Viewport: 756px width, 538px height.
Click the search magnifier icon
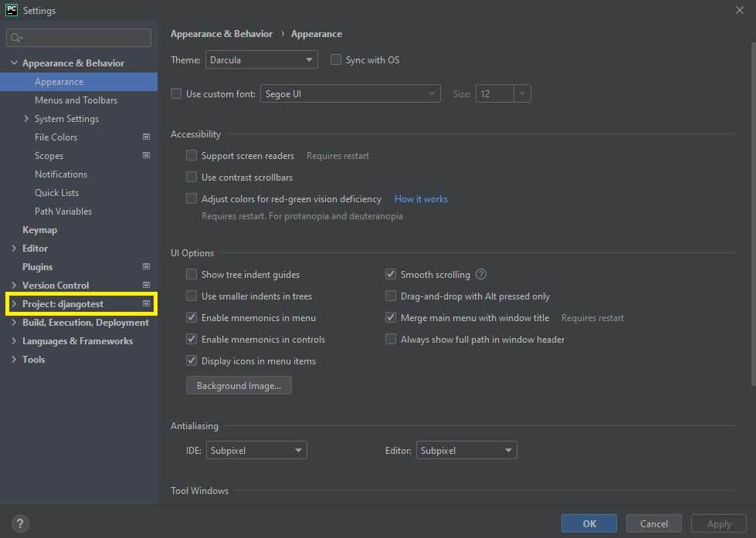tap(17, 38)
